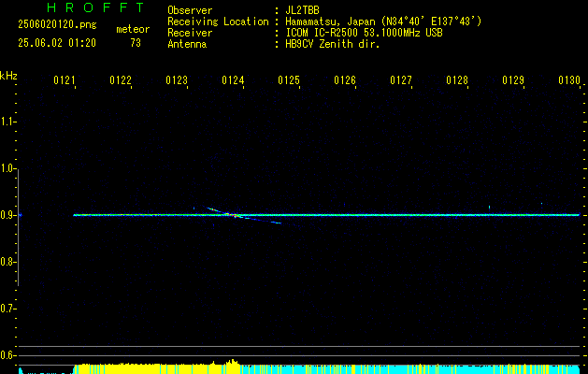
Task: Click the kHz axis unit label
Action: [8, 76]
